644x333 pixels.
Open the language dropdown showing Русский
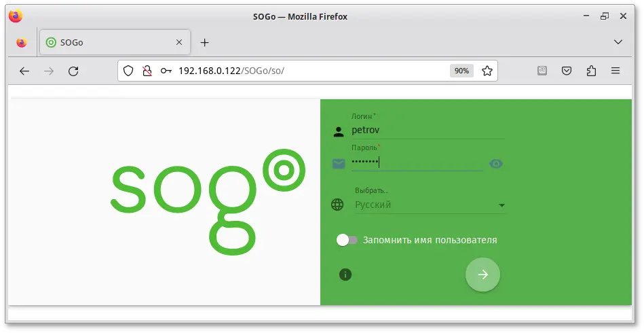(x=429, y=205)
